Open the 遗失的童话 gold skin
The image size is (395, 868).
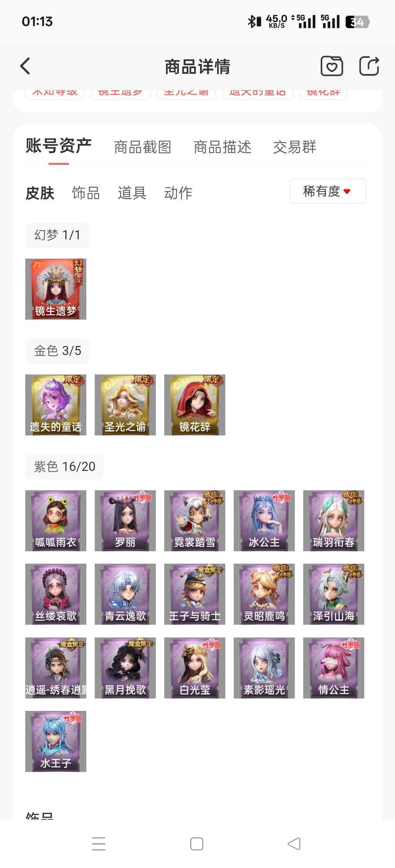(x=56, y=405)
